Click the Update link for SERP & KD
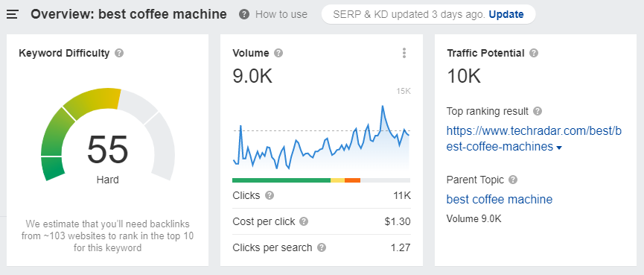Image resolution: width=644 pixels, height=275 pixels. tap(506, 14)
